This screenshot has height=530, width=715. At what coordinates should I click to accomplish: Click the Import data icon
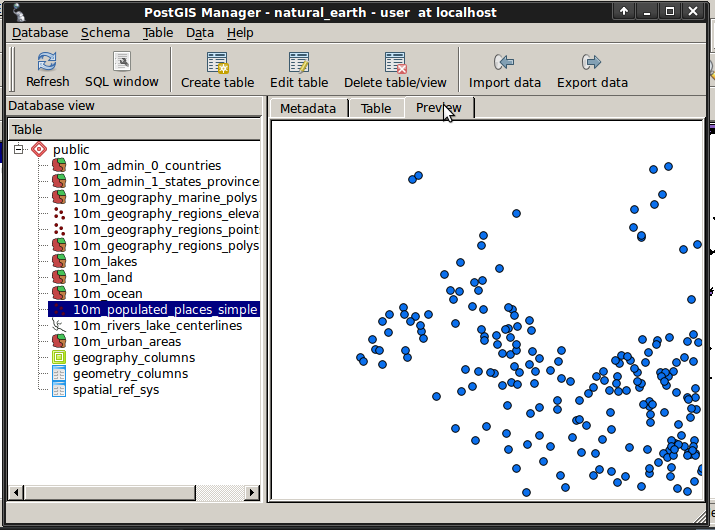click(504, 62)
